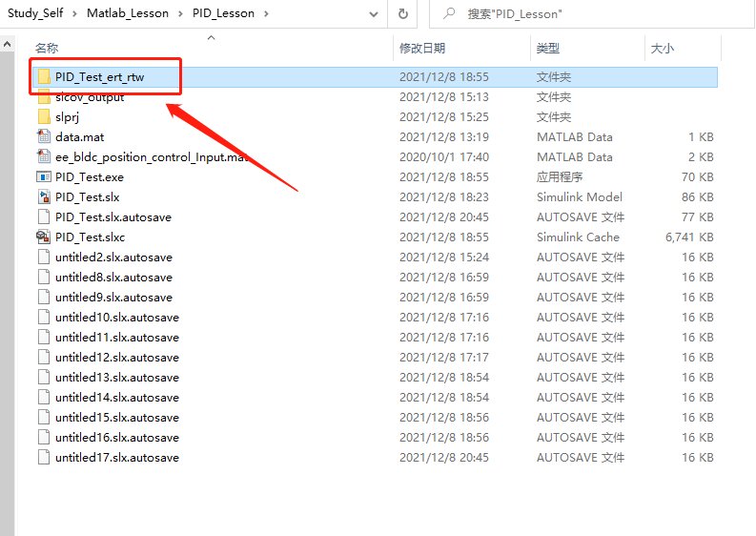Click the PID_Test.slx.autosave file icon
Image resolution: width=756 pixels, height=536 pixels.
click(x=44, y=217)
